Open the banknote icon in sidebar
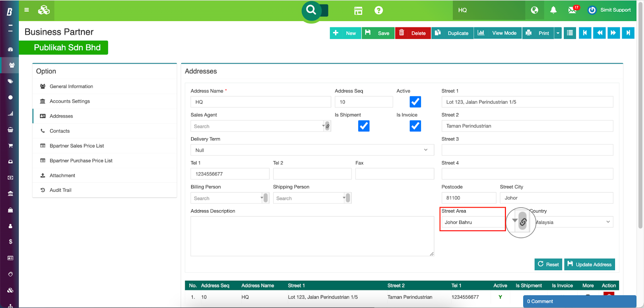Viewport: 644px width, 308px height. (10, 178)
